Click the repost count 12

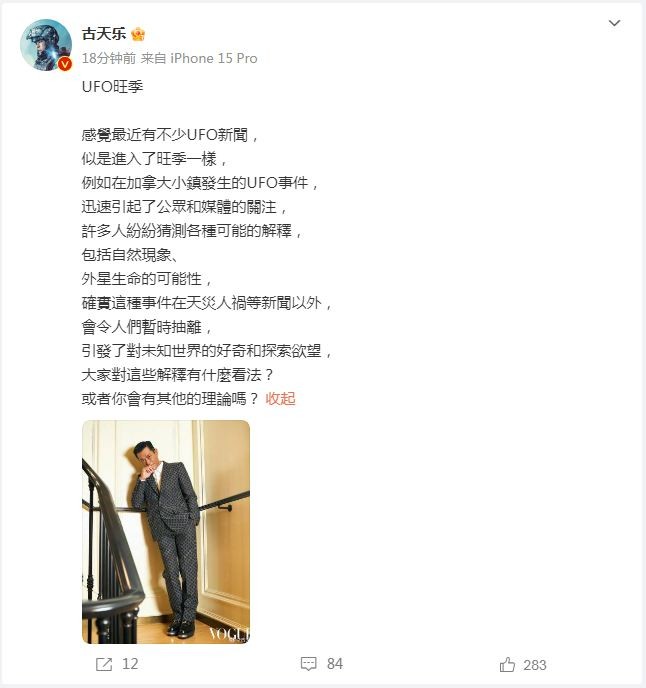point(130,664)
